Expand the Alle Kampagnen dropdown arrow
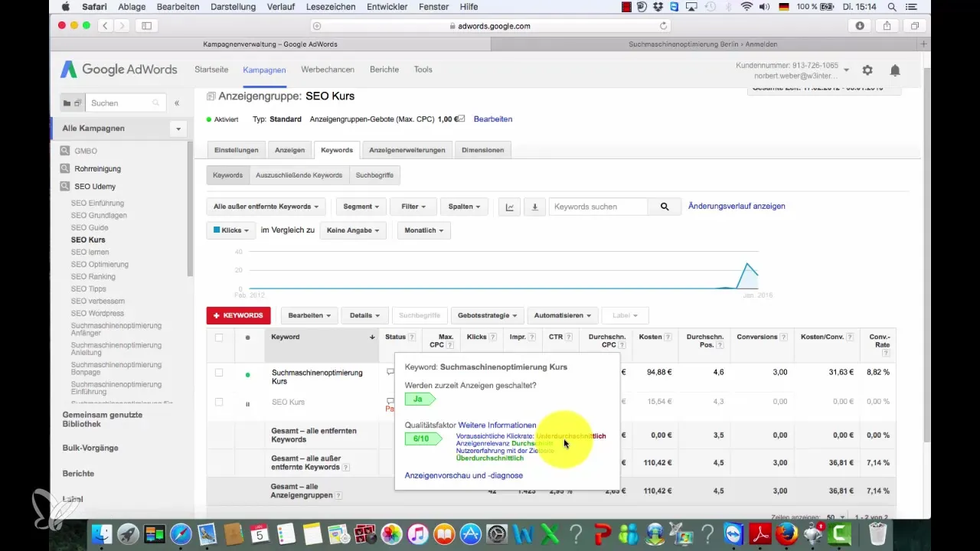980x551 pixels. 178,129
